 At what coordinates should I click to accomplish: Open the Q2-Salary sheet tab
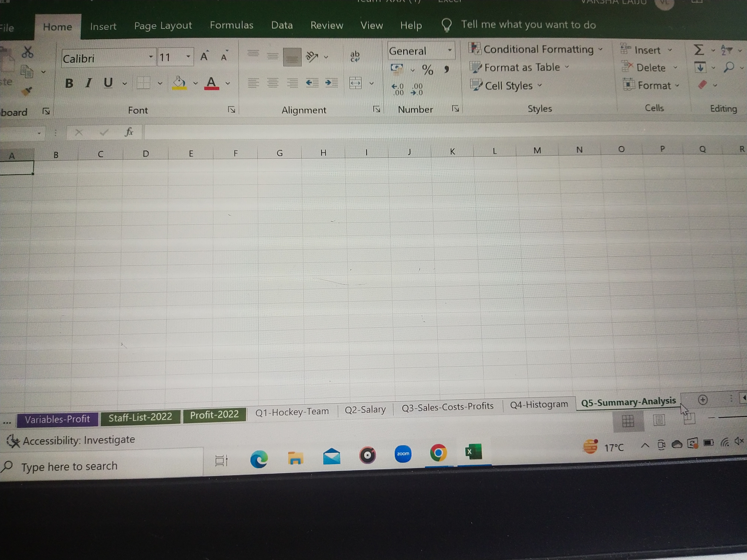click(x=365, y=409)
